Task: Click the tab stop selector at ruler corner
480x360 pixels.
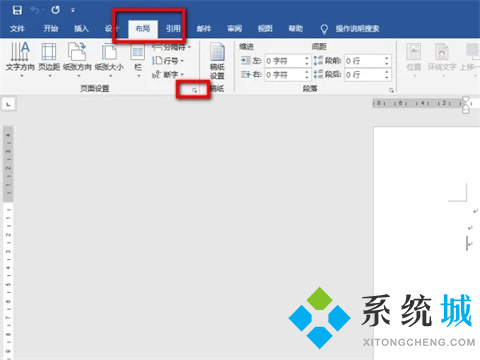Action: coord(8,105)
